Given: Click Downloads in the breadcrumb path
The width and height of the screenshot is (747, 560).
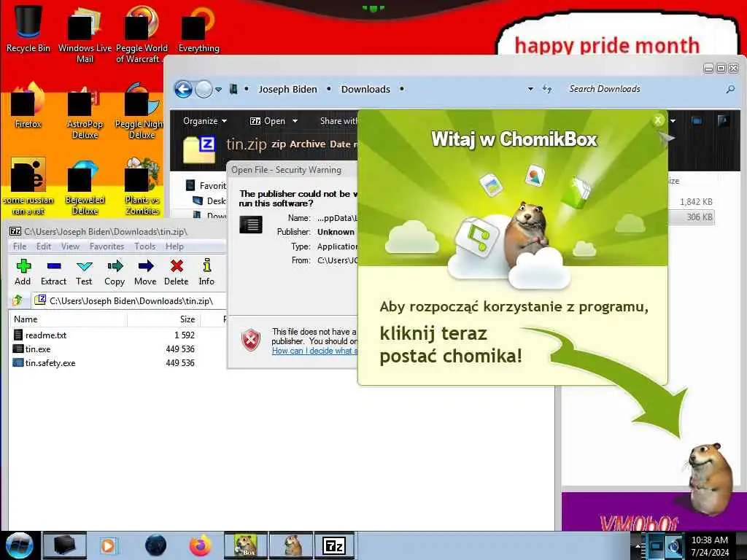Looking at the screenshot, I should (x=365, y=89).
